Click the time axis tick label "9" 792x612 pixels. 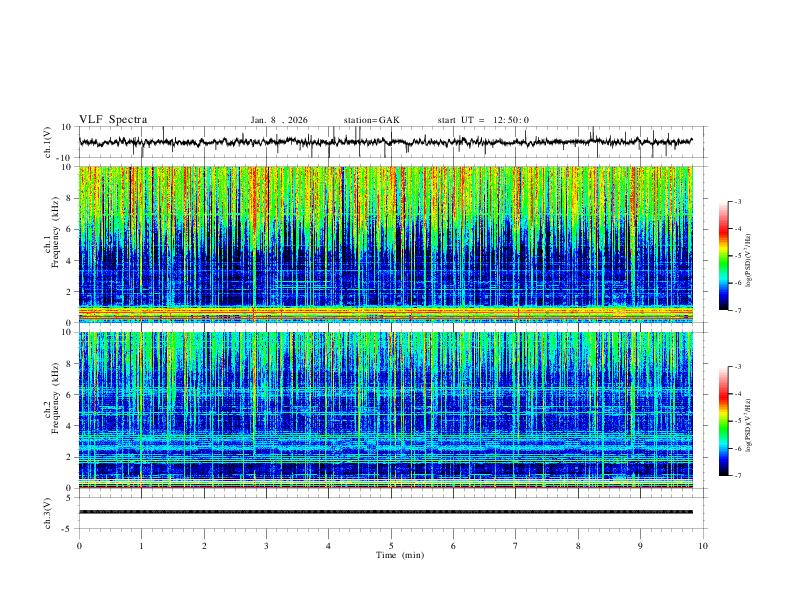[x=640, y=546]
